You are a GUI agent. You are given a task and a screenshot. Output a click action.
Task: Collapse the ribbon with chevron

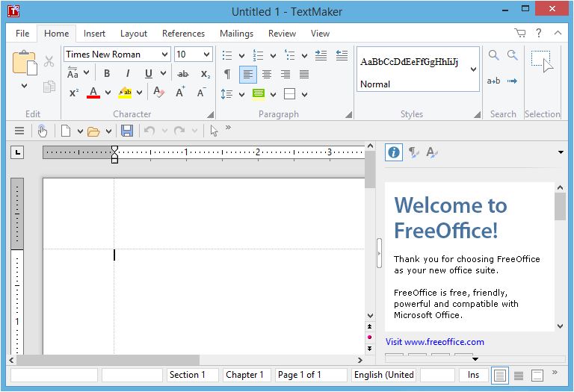coord(558,33)
